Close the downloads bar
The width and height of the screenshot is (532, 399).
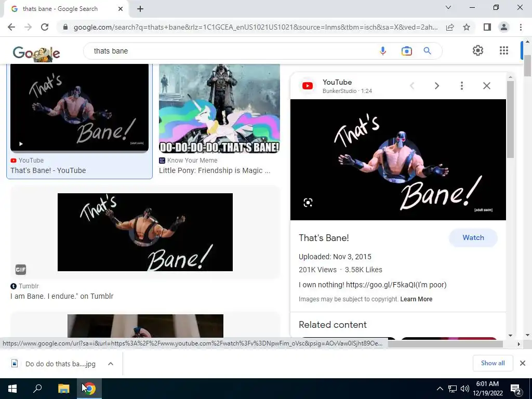click(x=523, y=363)
